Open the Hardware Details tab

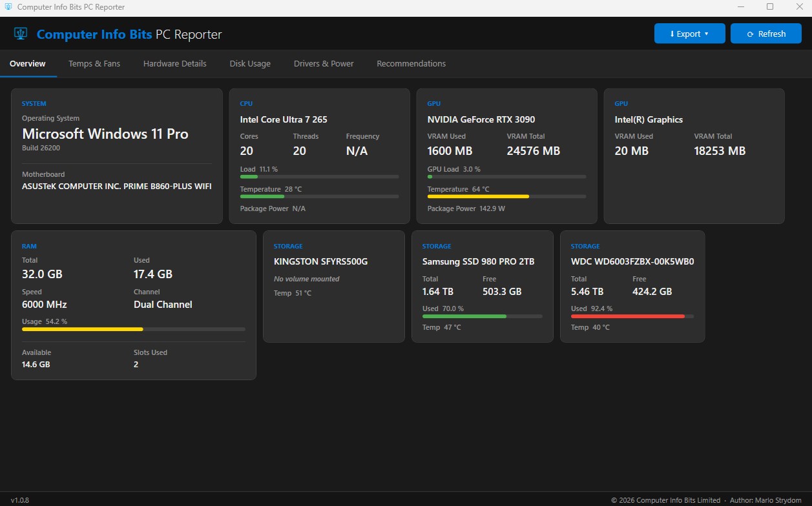click(174, 63)
